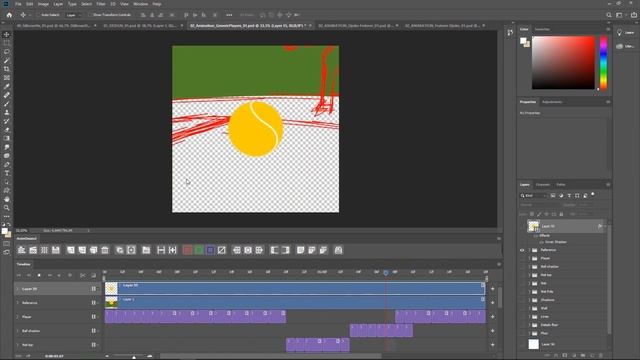
Task: Select the Rectangular Marquee tool
Action: (x=7, y=43)
